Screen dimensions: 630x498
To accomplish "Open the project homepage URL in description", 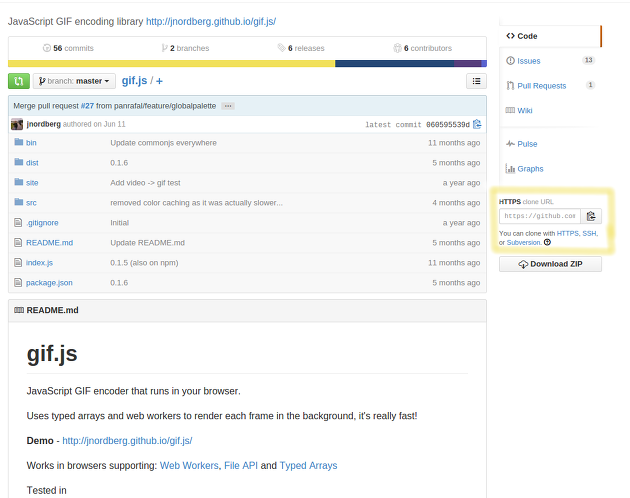I will tap(211, 22).
